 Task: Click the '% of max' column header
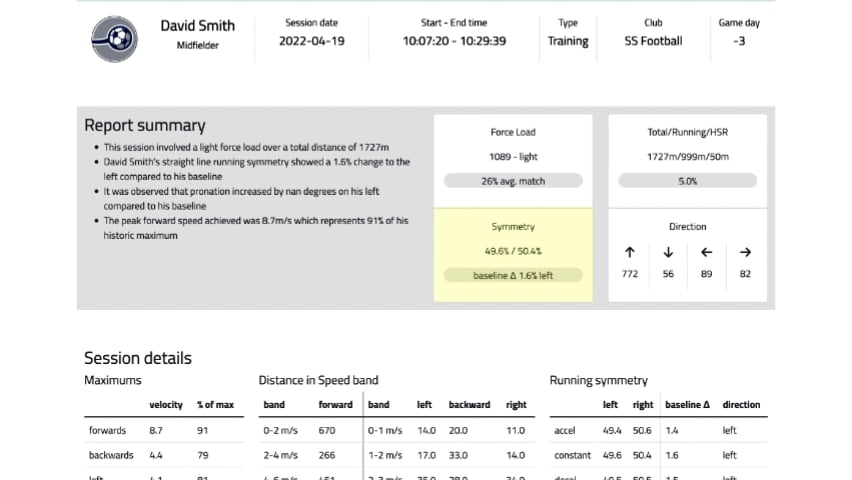point(215,405)
